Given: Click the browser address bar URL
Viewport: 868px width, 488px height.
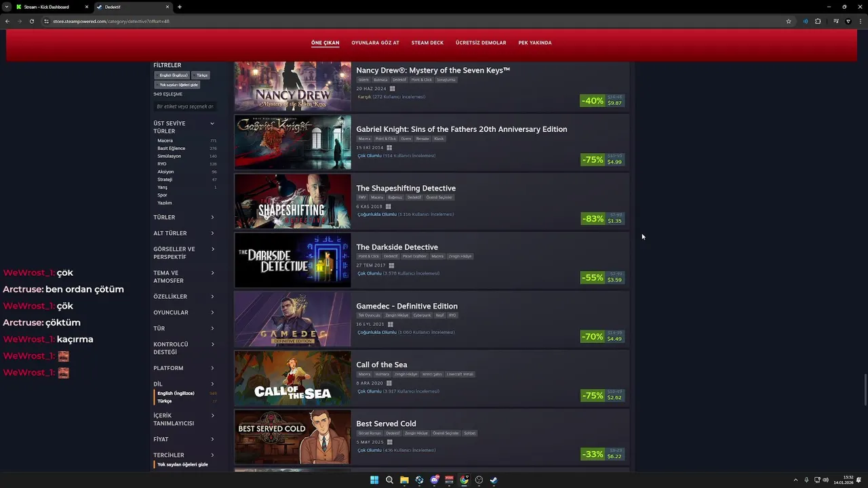Looking at the screenshot, I should click(111, 21).
